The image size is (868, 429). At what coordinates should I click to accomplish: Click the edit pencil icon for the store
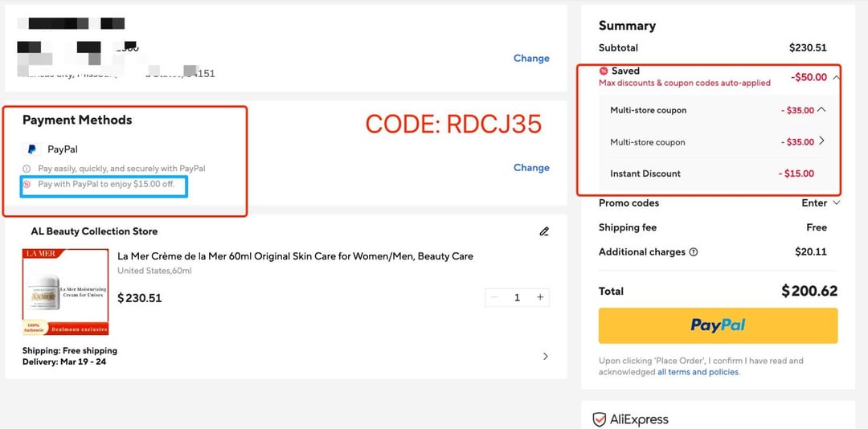point(544,231)
